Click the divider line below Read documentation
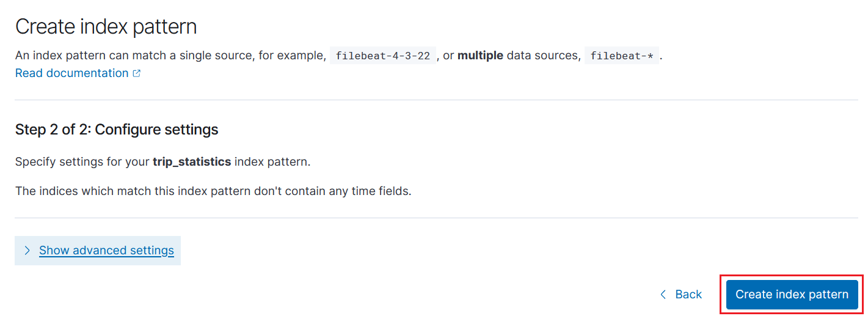Screen dimensions: 868x324 click(436, 100)
